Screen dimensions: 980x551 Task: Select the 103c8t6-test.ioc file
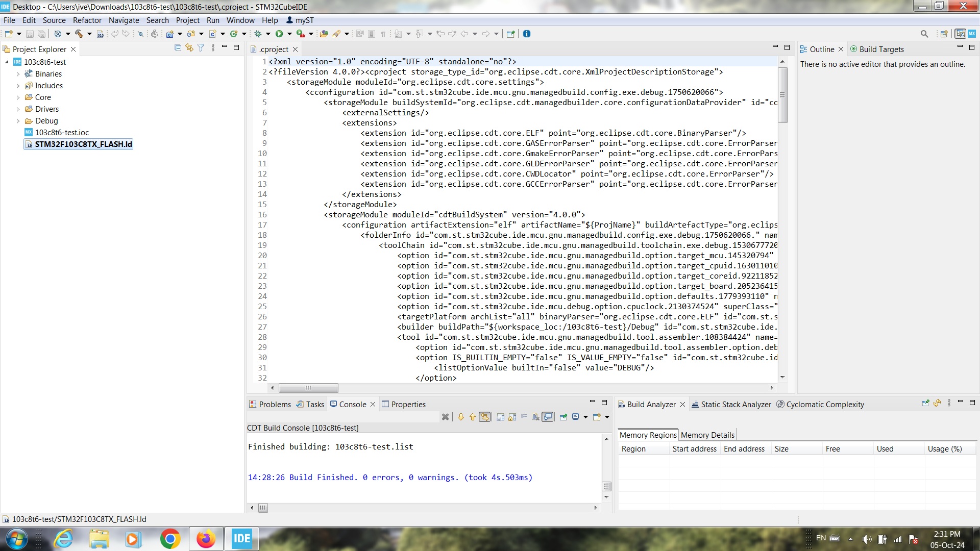(62, 133)
